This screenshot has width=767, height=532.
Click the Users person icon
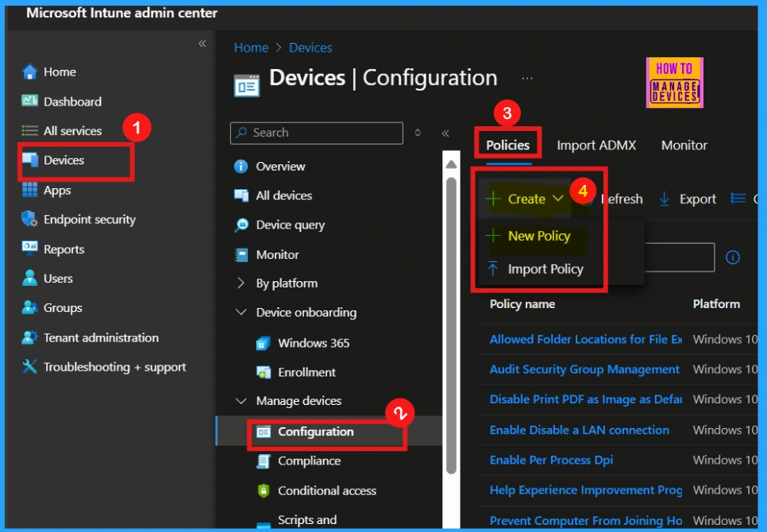[30, 278]
